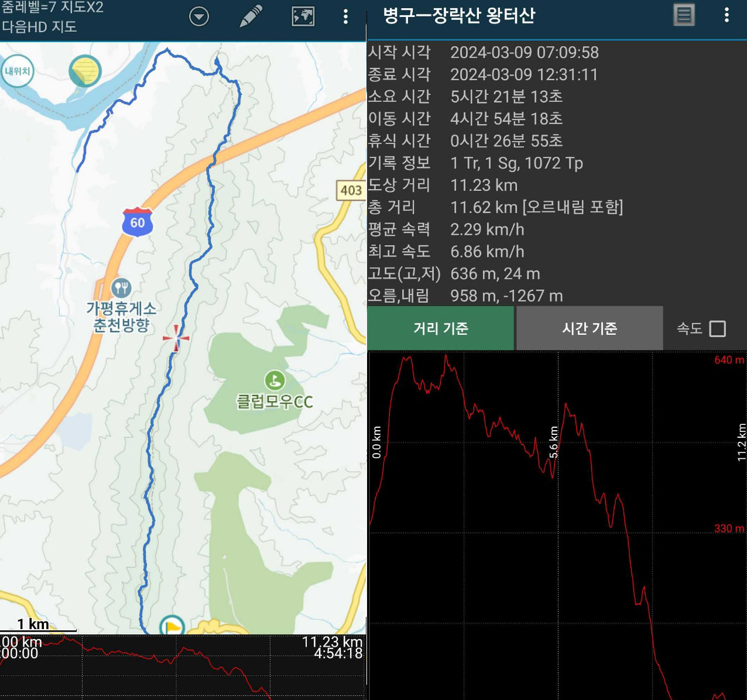Tap elapsed time 5시간 21분 13초
747x700 pixels.
click(506, 97)
